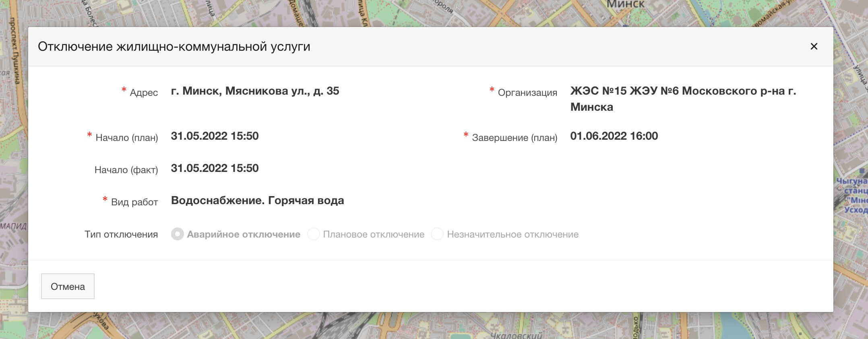Select the Незначительное отключение radio button
This screenshot has width=868, height=339.
437,234
